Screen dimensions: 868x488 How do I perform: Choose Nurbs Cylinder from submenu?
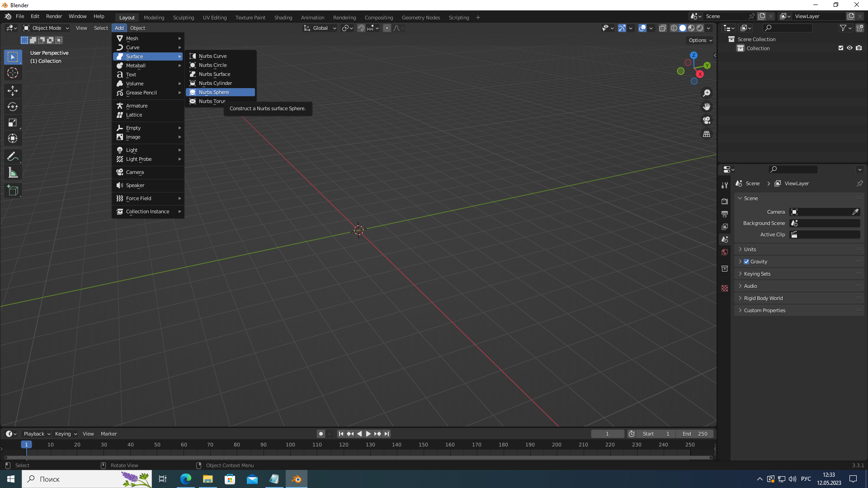point(220,83)
